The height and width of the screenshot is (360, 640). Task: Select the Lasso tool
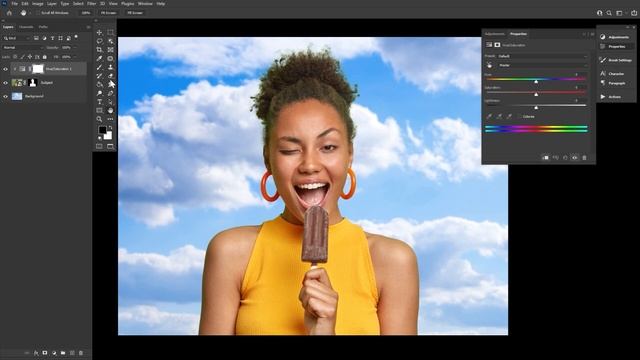[100, 41]
